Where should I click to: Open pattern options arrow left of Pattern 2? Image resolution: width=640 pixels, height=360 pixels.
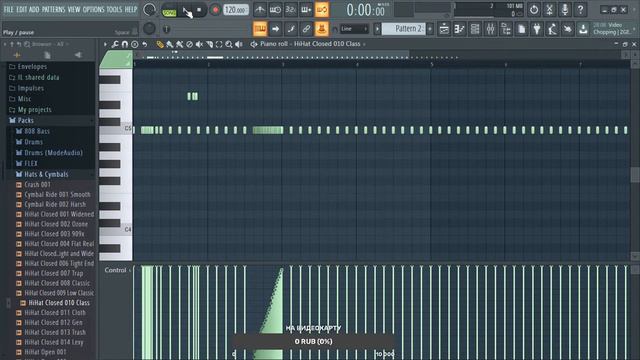coord(377,29)
